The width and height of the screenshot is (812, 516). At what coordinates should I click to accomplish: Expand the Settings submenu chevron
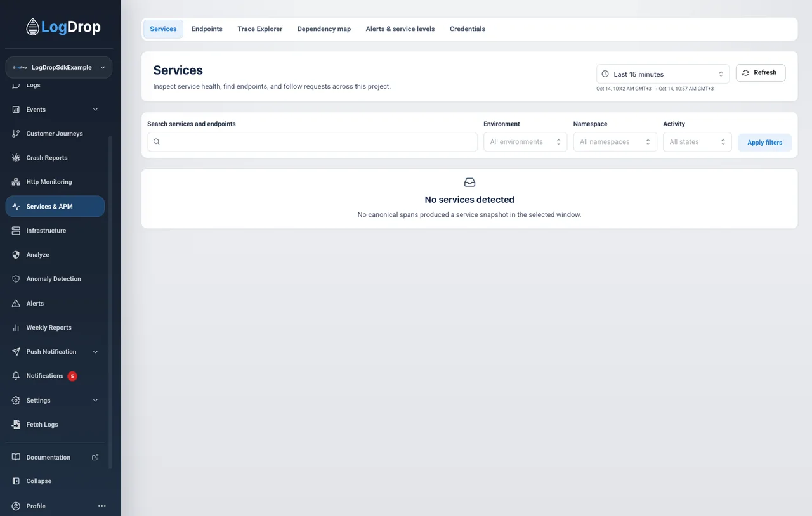(96, 401)
